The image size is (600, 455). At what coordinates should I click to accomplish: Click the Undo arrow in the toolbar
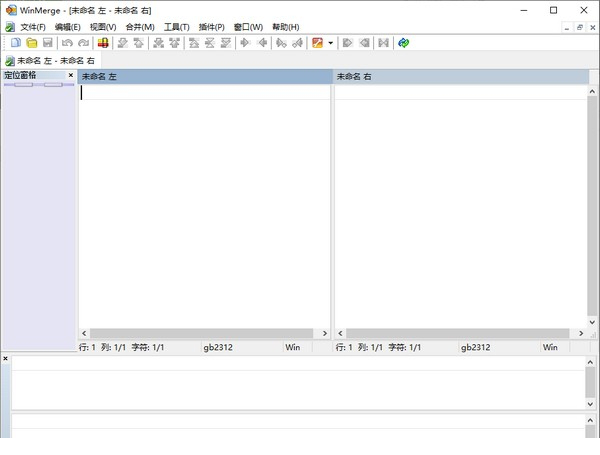pyautogui.click(x=67, y=43)
